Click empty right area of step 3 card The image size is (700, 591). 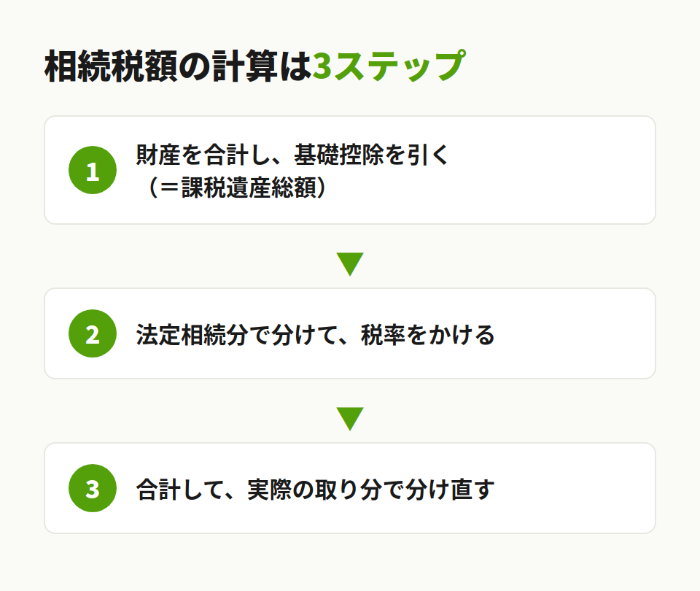[x=576, y=488]
